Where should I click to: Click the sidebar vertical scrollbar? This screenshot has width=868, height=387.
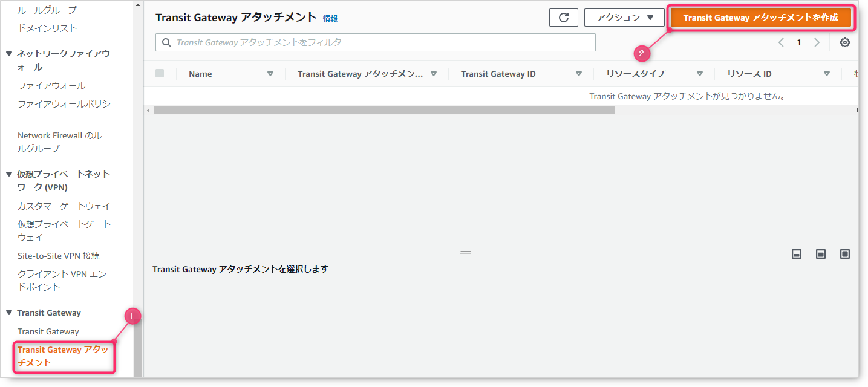click(138, 348)
